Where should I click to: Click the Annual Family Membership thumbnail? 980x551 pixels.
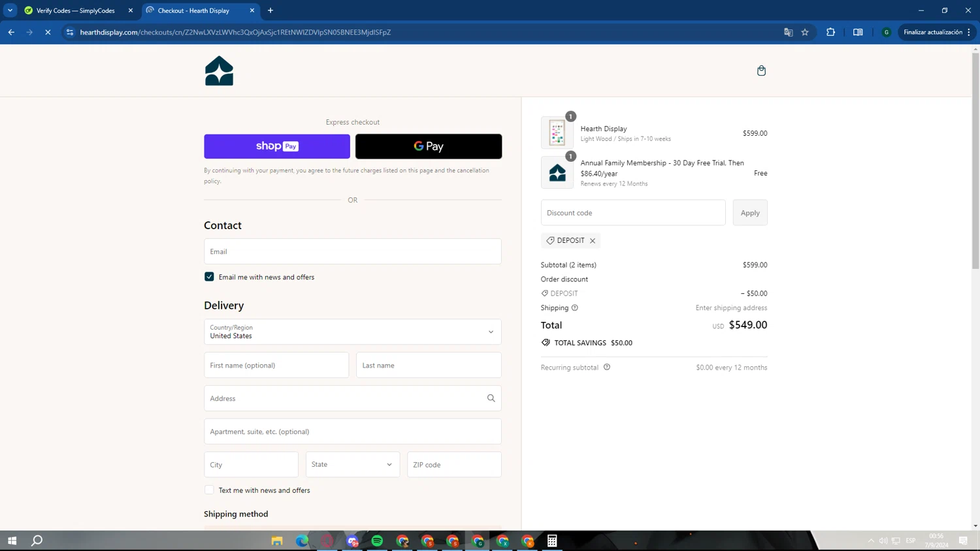coord(557,172)
